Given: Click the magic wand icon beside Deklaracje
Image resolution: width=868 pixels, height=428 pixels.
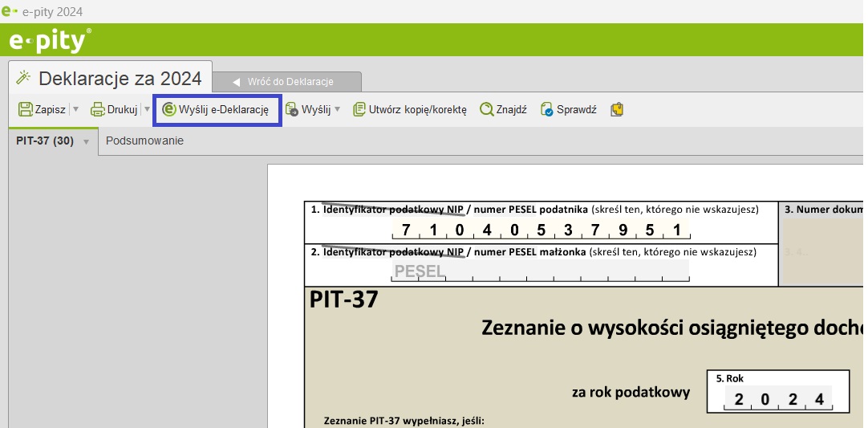Looking at the screenshot, I should [23, 78].
